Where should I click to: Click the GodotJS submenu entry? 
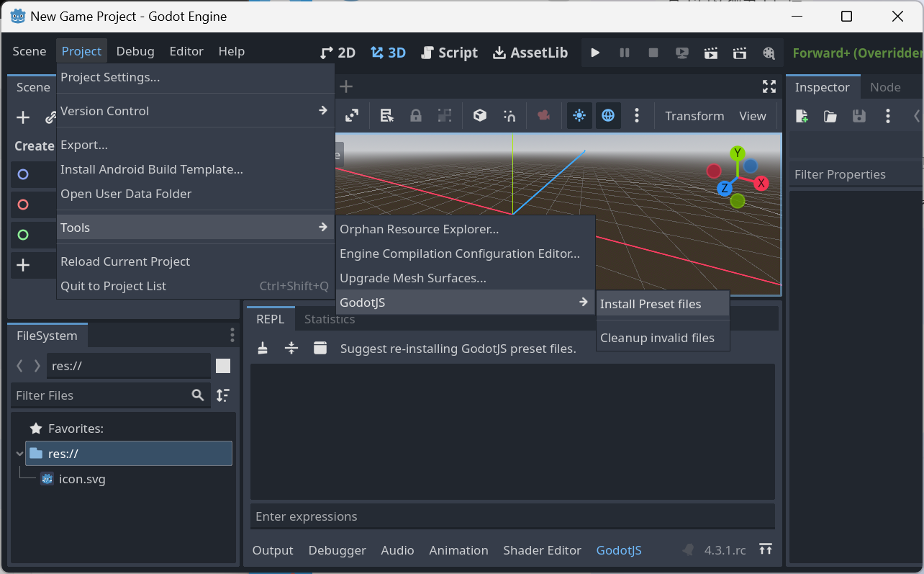pos(465,302)
